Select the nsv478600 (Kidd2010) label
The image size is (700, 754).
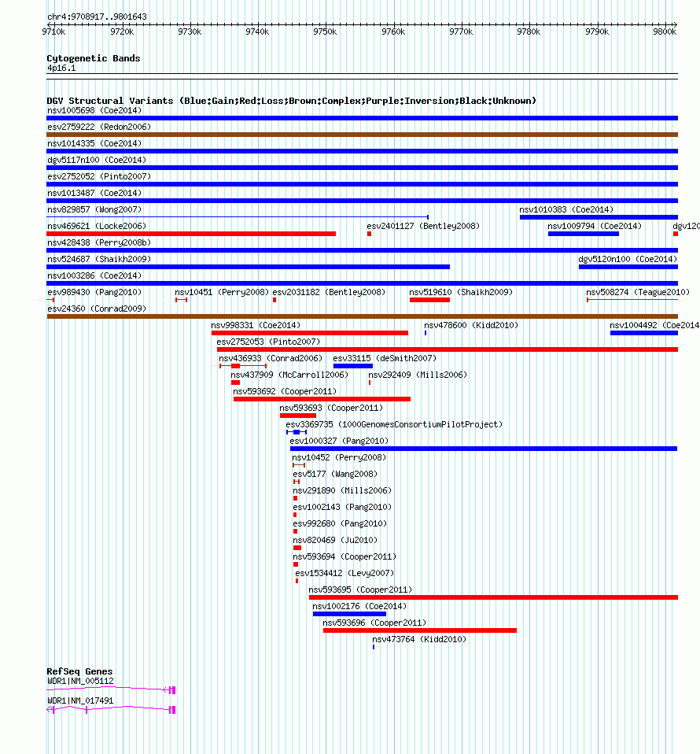click(x=471, y=326)
